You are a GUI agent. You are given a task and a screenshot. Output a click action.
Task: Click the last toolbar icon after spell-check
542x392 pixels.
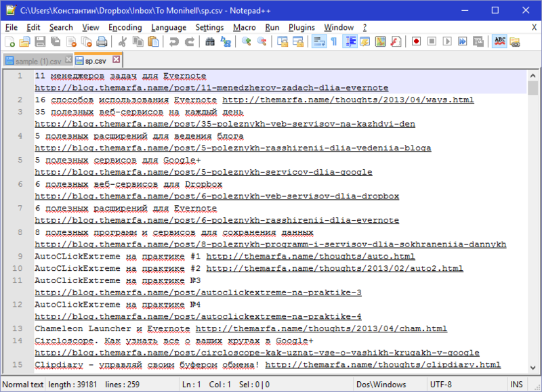click(515, 42)
